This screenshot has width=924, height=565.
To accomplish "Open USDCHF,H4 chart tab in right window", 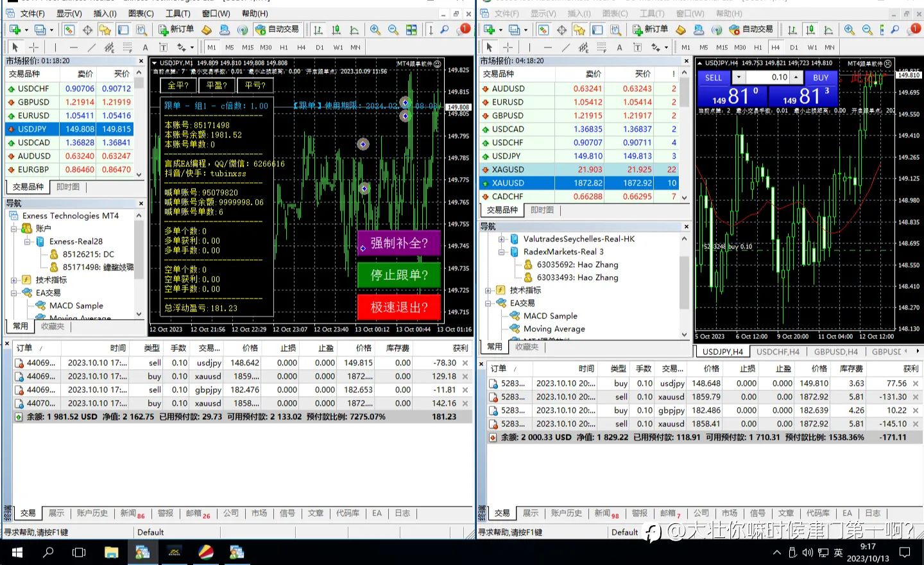I will (x=778, y=352).
